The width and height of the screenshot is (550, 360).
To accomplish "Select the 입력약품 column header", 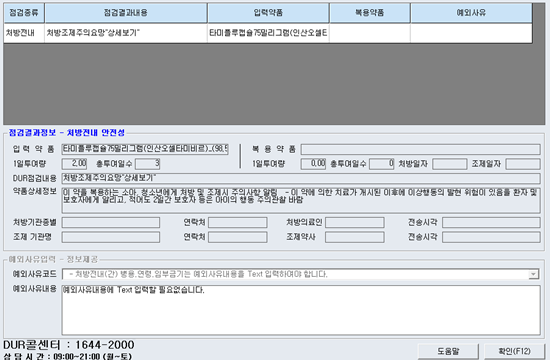I will 268,13.
